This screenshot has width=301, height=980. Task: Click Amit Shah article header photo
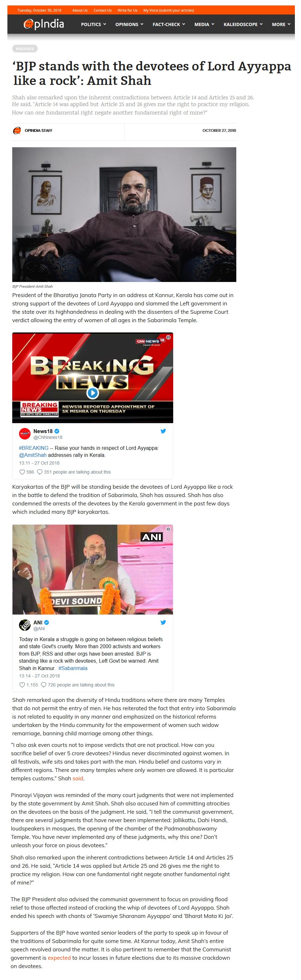[x=124, y=214]
